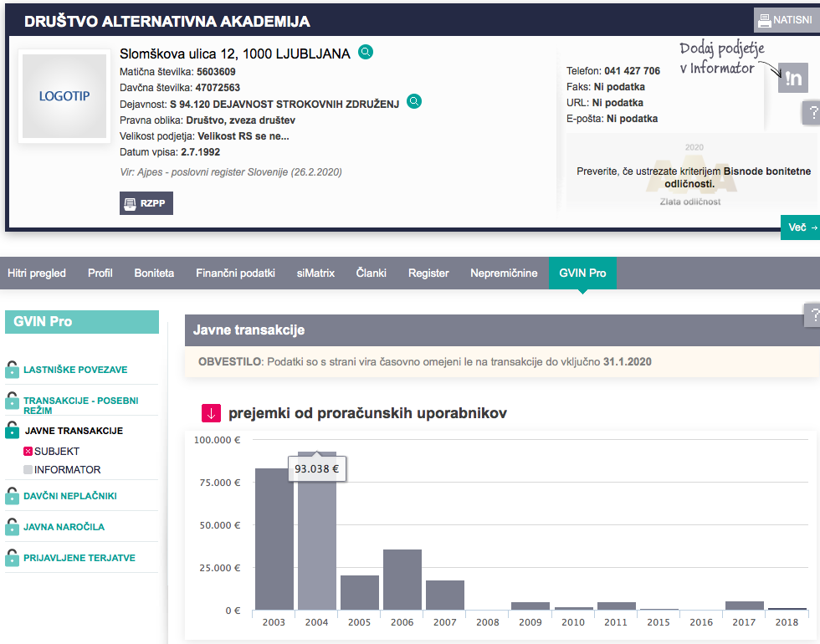
Task: Click the printer icon in NATISNI
Action: click(x=765, y=20)
